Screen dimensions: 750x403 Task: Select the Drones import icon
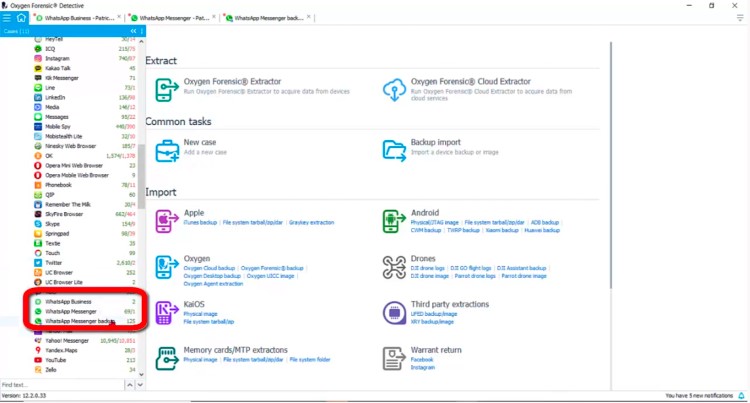394,266
